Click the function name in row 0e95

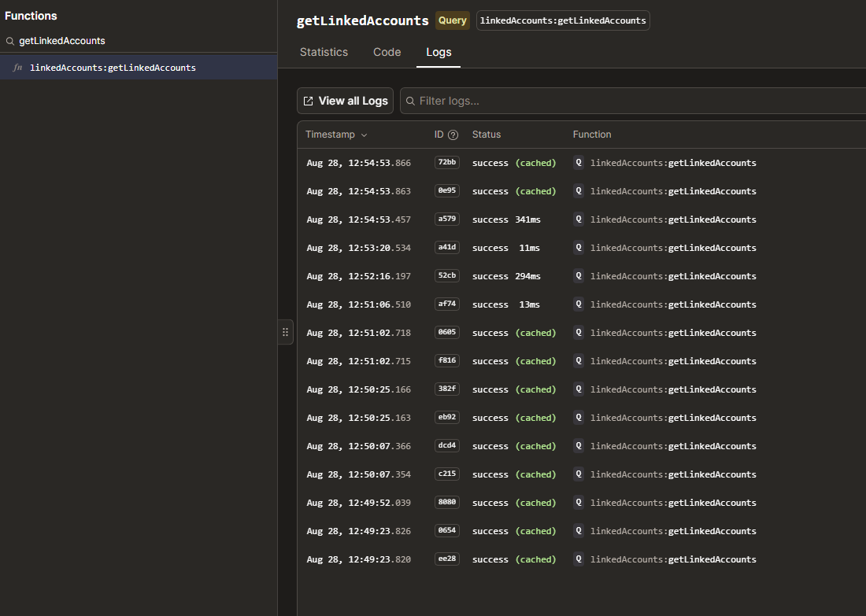coord(673,191)
